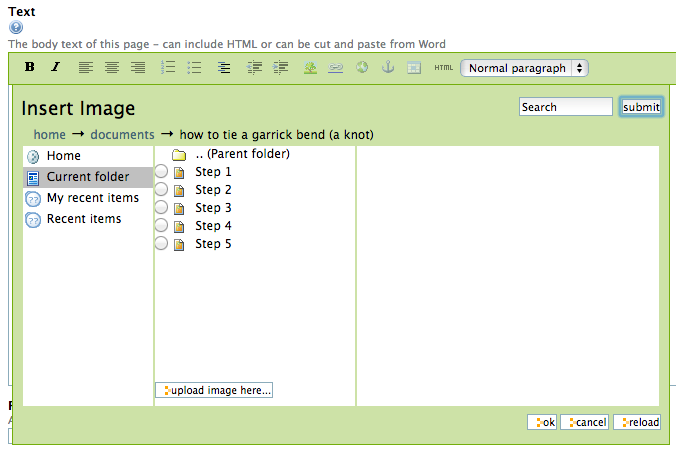Screen dimensions: 676x452
Task: Click the My recent items icon
Action: 33,199
